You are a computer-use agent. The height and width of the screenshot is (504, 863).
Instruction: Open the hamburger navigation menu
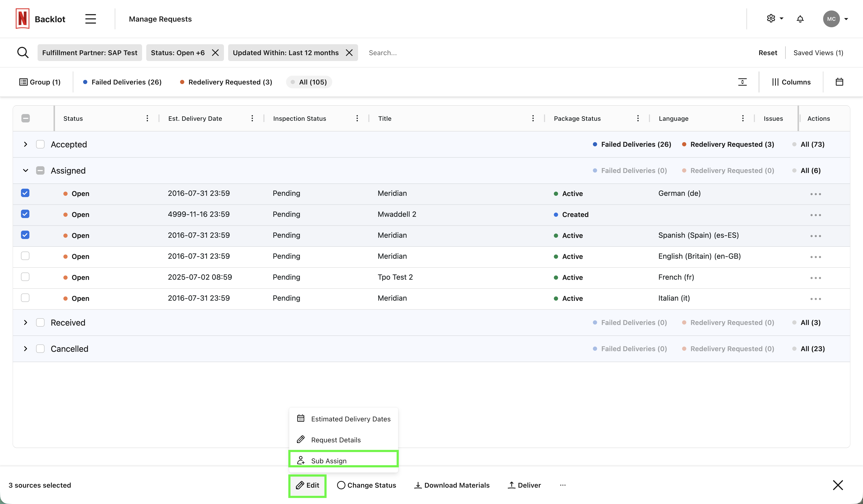pos(90,19)
